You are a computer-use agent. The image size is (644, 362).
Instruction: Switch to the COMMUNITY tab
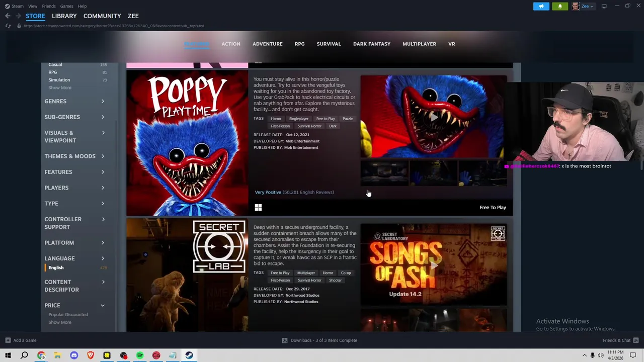pos(102,16)
